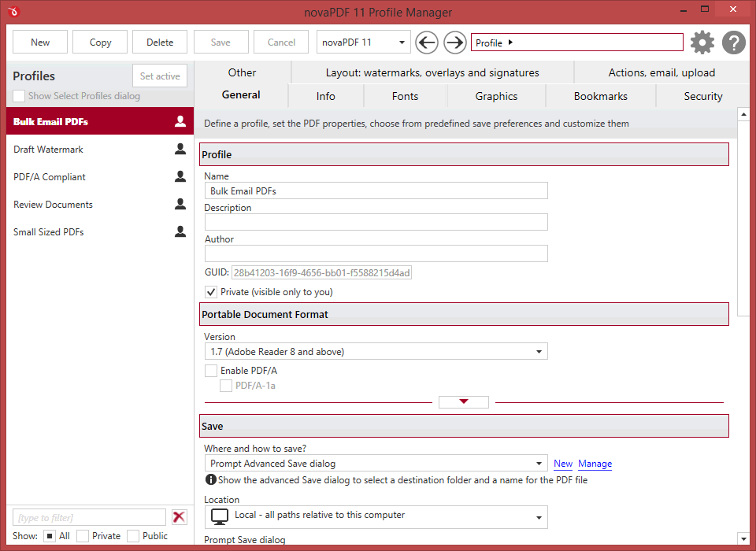756x551 pixels.
Task: Click the user icon beside PDF/A Compliant
Action: tap(180, 176)
